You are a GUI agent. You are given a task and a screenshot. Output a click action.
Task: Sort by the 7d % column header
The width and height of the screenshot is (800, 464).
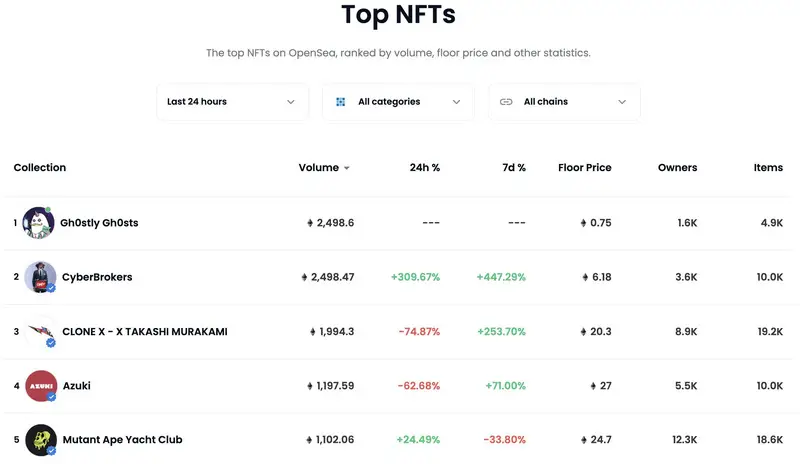tap(514, 168)
